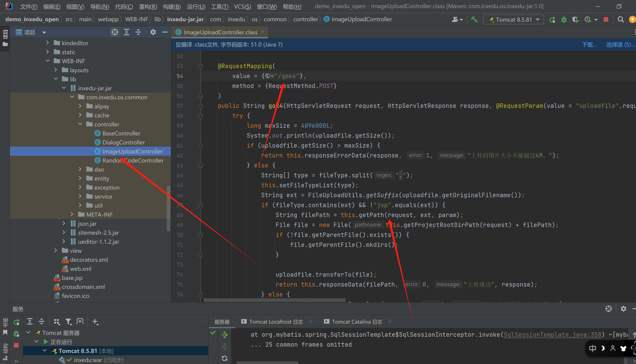
Task: Open in new tab icon in Services
Action: [80, 321]
